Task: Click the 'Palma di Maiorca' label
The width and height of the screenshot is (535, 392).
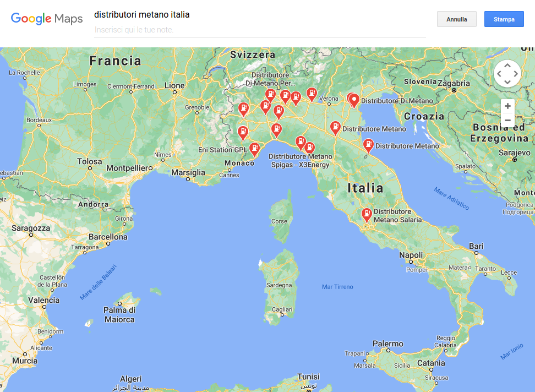Action: (x=119, y=315)
